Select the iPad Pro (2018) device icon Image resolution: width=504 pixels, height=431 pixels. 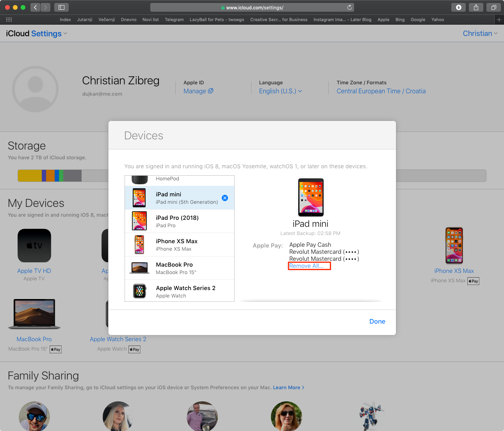139,221
